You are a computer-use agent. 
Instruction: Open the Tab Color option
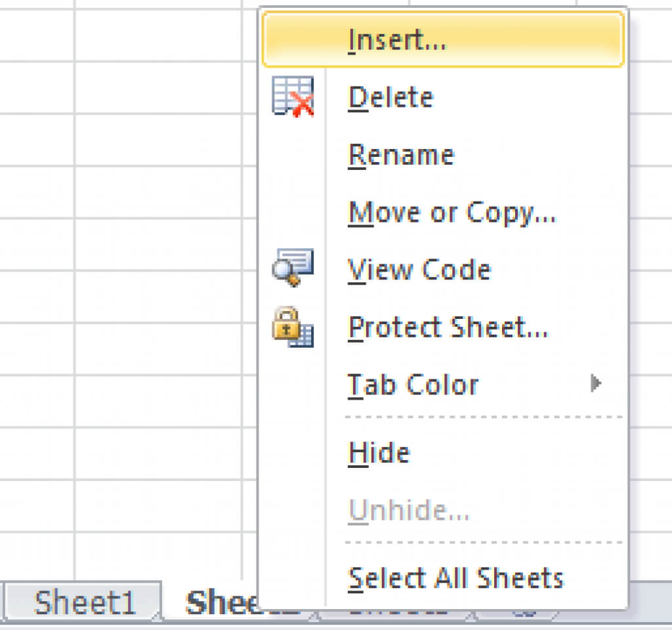pos(413,385)
